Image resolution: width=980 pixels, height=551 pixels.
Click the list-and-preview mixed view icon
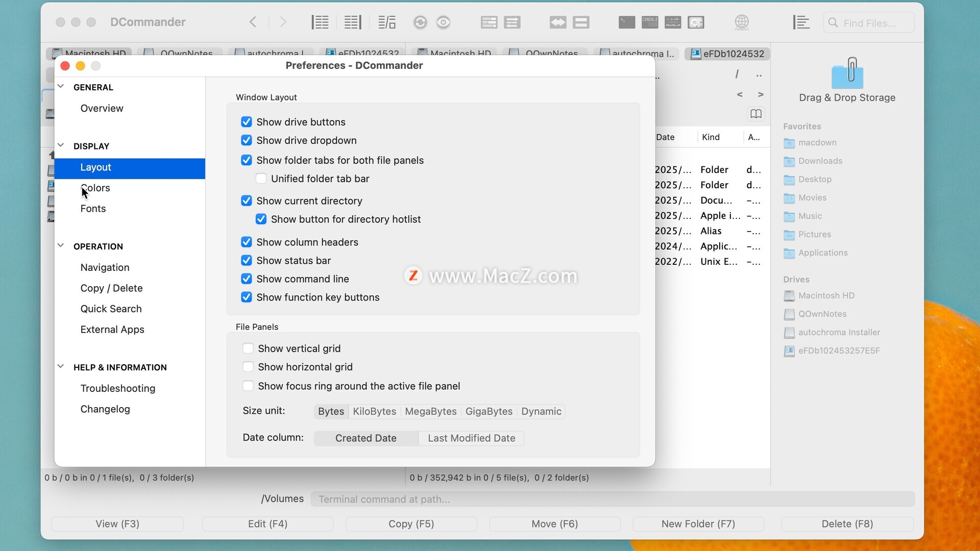click(387, 22)
